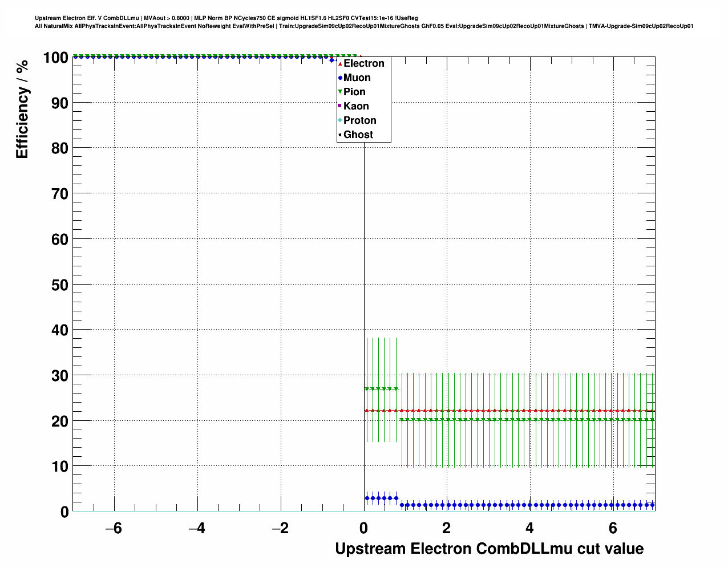This screenshot has height=568, width=728.
Task: Click the x-axis label 4
Action: pos(529,528)
